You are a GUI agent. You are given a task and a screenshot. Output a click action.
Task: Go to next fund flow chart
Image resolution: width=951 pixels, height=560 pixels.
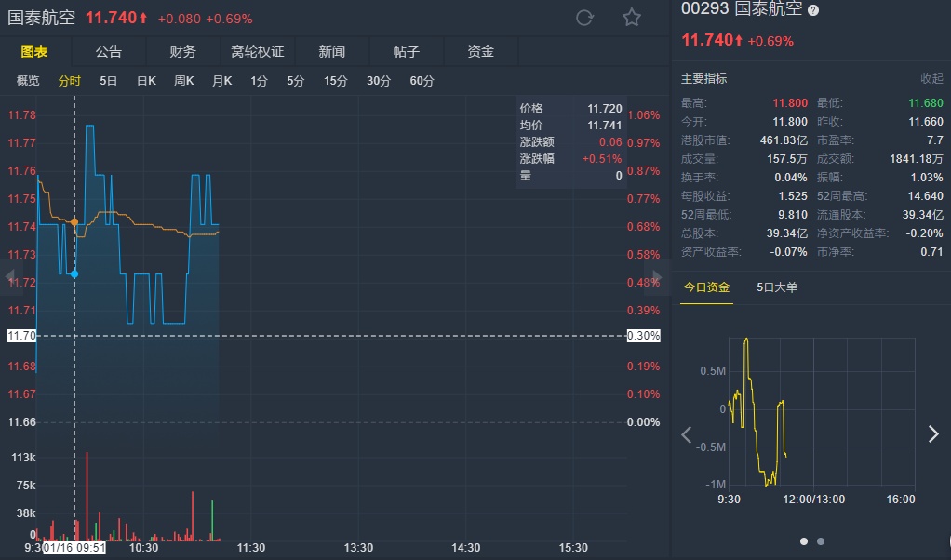click(x=933, y=434)
